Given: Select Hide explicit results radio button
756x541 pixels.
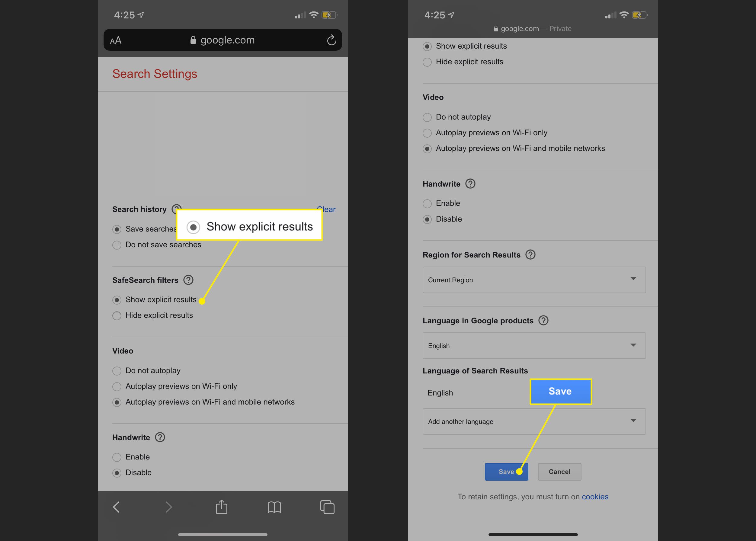Looking at the screenshot, I should pyautogui.click(x=117, y=315).
